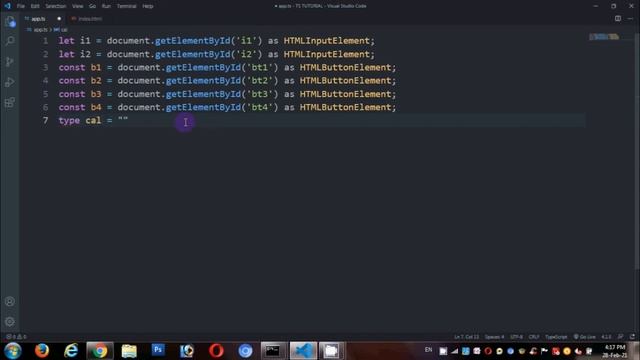Image resolution: width=640 pixels, height=360 pixels.
Task: Open the Manage gear icon
Action: [x=10, y=322]
